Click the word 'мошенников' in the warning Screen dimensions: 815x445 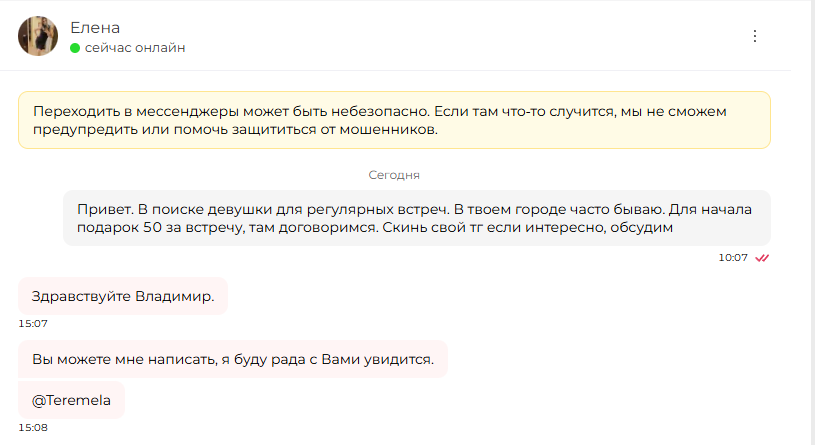pyautogui.click(x=388, y=129)
